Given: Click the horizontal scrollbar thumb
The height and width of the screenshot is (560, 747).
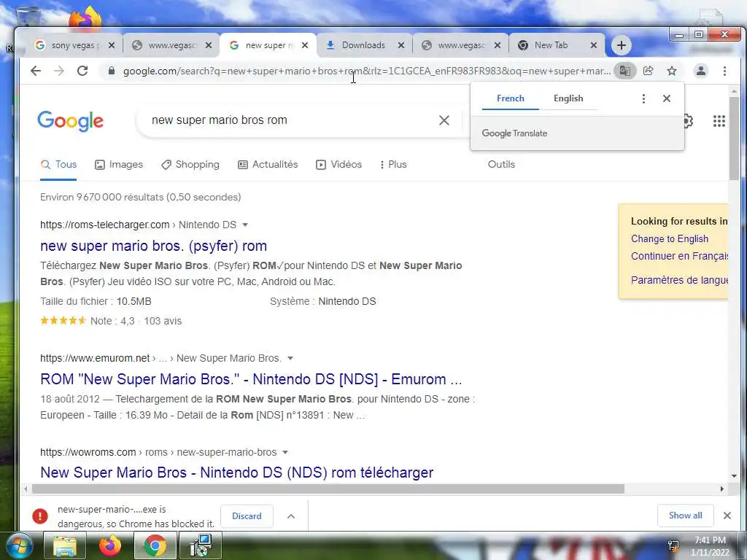Looking at the screenshot, I should coord(328,489).
